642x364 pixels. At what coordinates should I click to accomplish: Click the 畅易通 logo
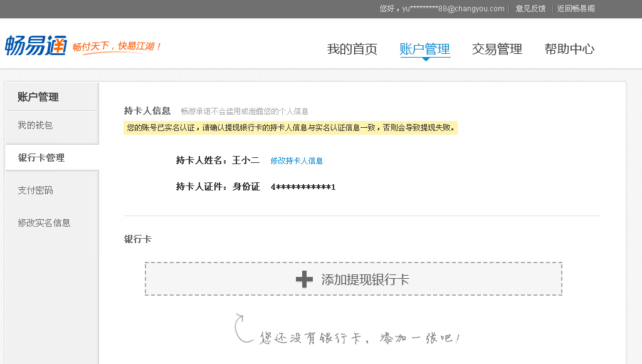(x=36, y=45)
